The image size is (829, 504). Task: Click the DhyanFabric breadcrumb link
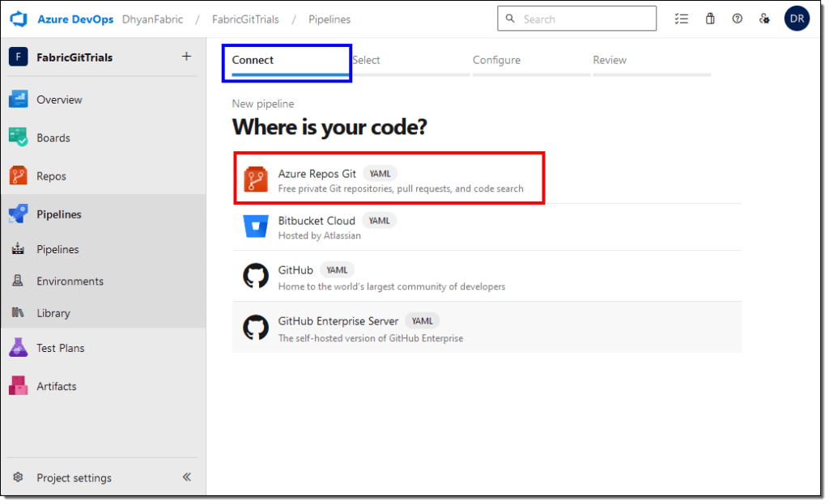click(x=152, y=19)
